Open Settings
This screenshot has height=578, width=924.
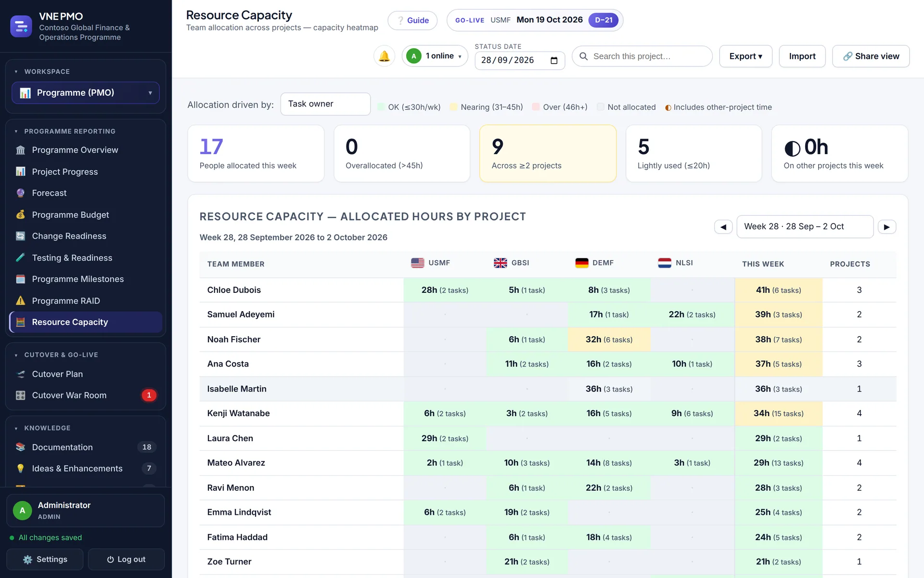(45, 560)
